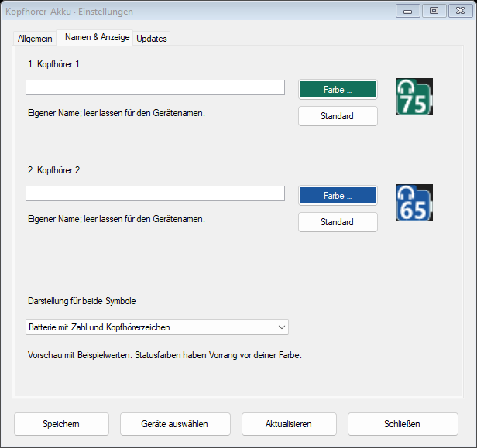Click the Schließen button
Viewport: 477px width, 448px height.
pyautogui.click(x=403, y=424)
